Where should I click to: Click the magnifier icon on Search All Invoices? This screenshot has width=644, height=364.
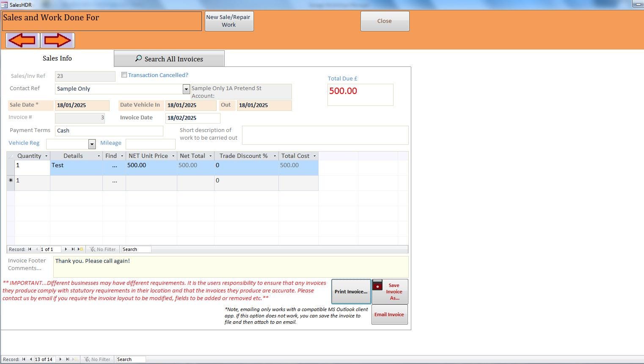coord(138,58)
